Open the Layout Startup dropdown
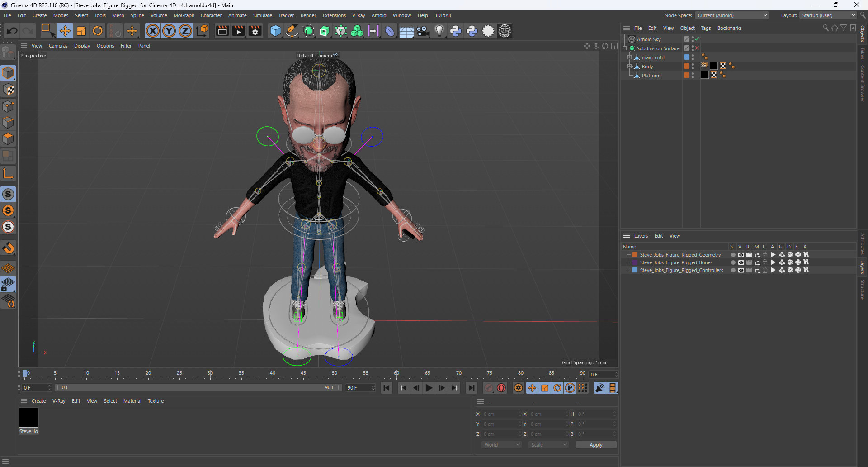This screenshot has height=467, width=868. point(828,15)
